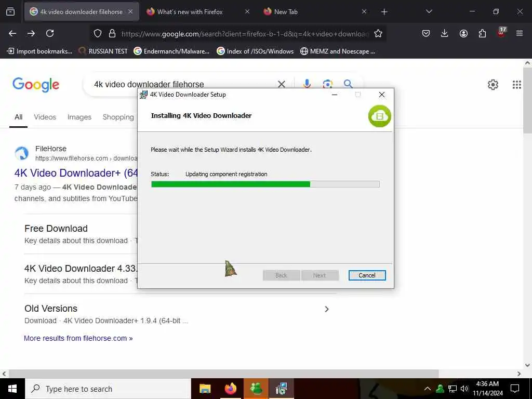Click the browser URL address field
This screenshot has width=532, height=399.
(x=245, y=34)
